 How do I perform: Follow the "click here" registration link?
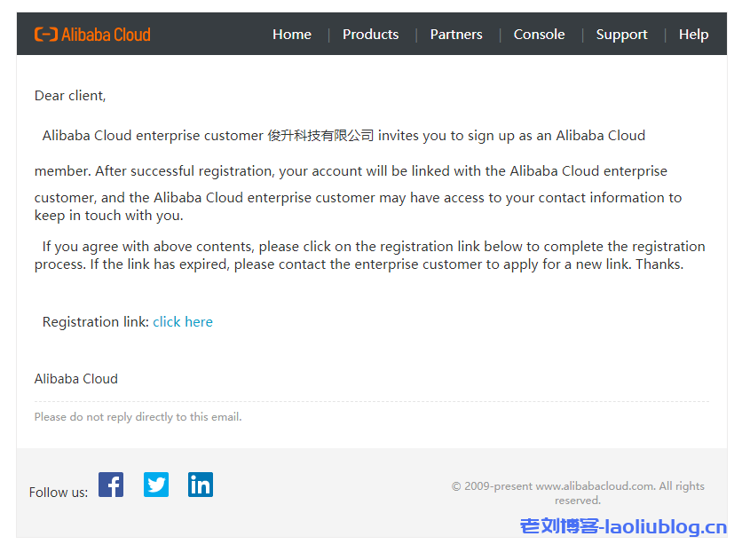[183, 322]
